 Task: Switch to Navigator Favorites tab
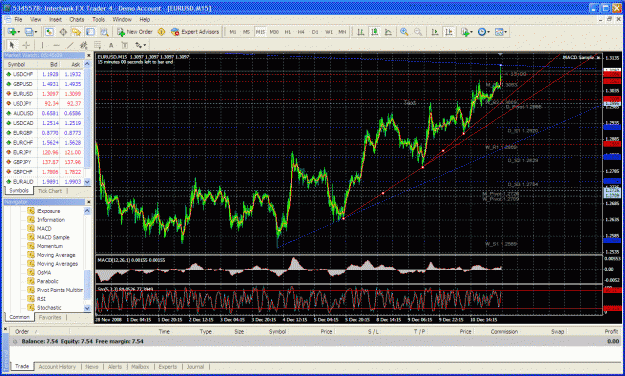tap(50, 317)
